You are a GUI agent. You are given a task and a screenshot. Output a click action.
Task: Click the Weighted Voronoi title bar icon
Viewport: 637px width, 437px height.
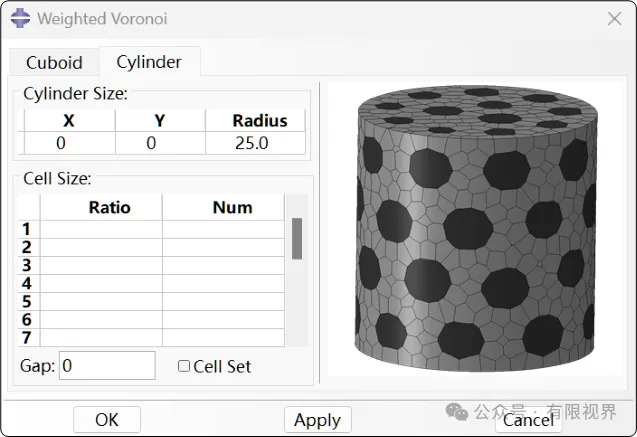[19, 18]
